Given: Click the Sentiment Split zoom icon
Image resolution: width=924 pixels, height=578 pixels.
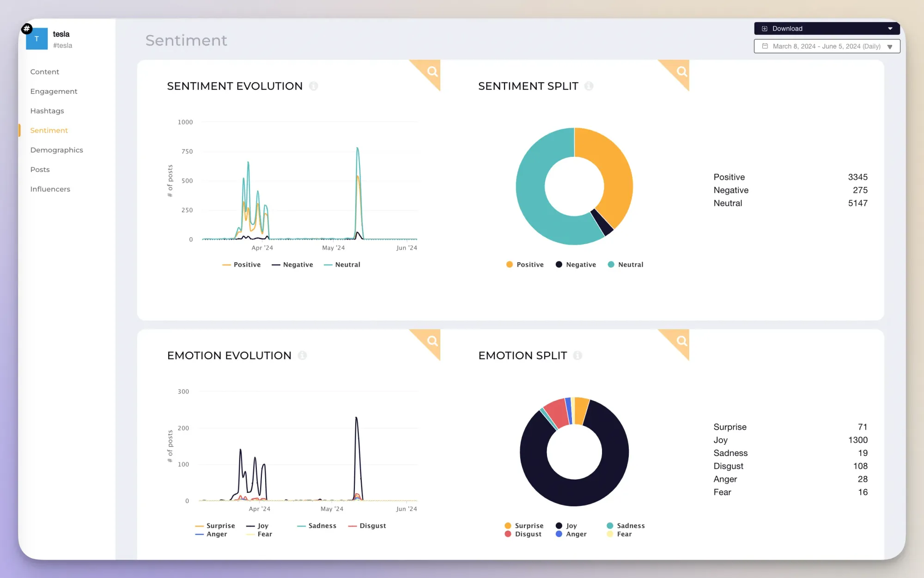Looking at the screenshot, I should point(681,71).
